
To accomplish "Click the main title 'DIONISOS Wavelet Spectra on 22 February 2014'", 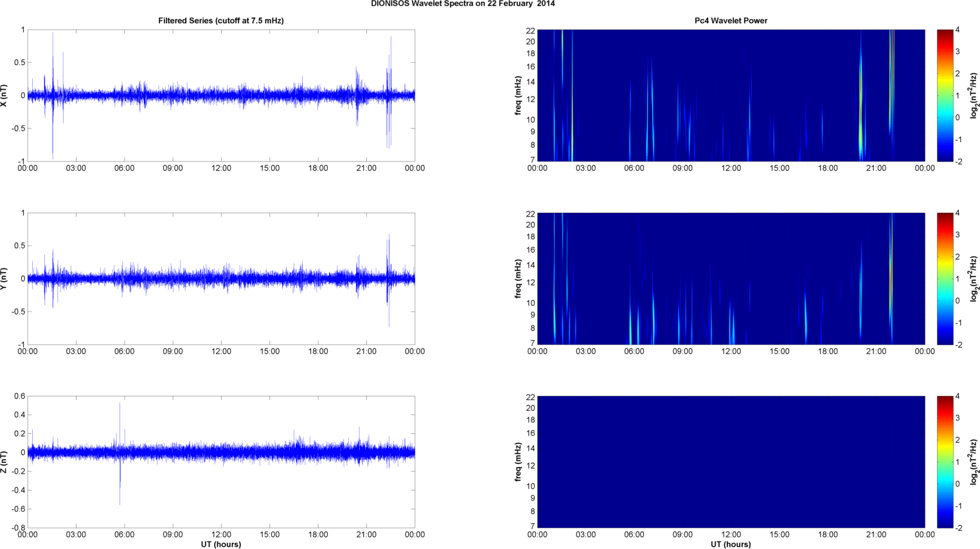I will 463,4.
